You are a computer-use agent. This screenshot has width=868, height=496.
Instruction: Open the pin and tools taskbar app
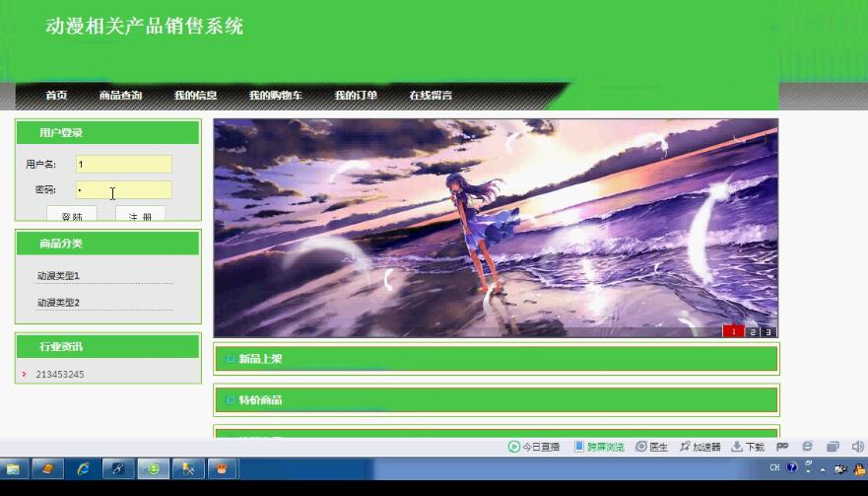click(188, 469)
